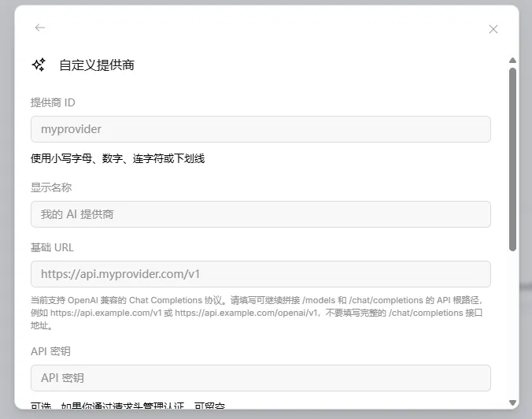The height and width of the screenshot is (419, 532).
Task: Click the 基础 URL label
Action: coord(52,247)
